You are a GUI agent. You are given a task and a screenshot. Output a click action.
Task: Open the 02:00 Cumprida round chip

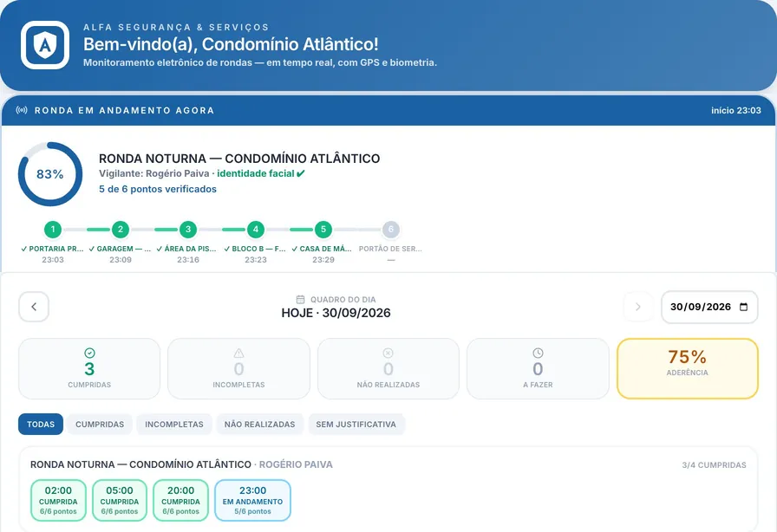(x=58, y=500)
